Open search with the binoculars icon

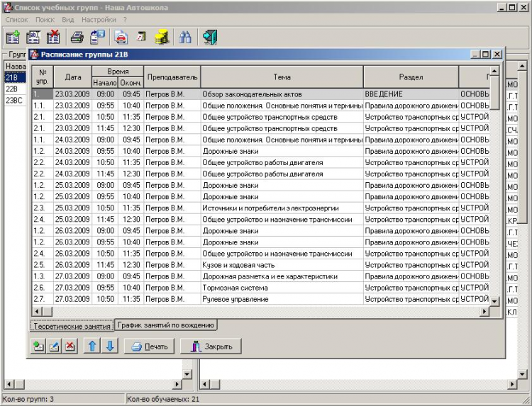coord(185,38)
